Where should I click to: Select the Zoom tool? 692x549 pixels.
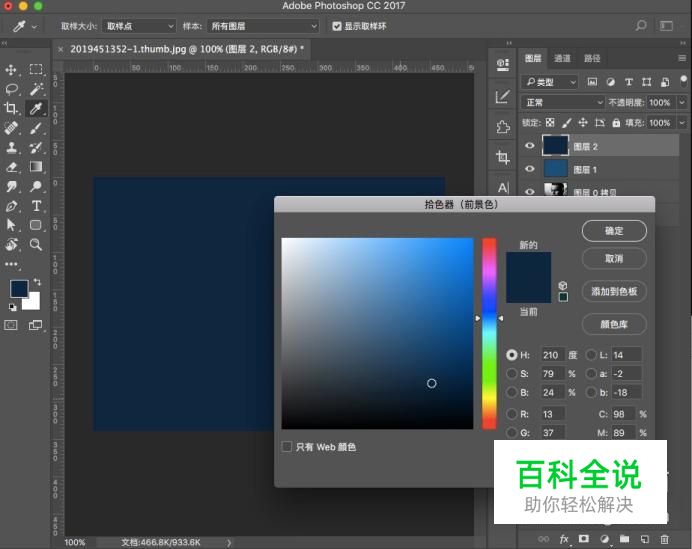(36, 244)
